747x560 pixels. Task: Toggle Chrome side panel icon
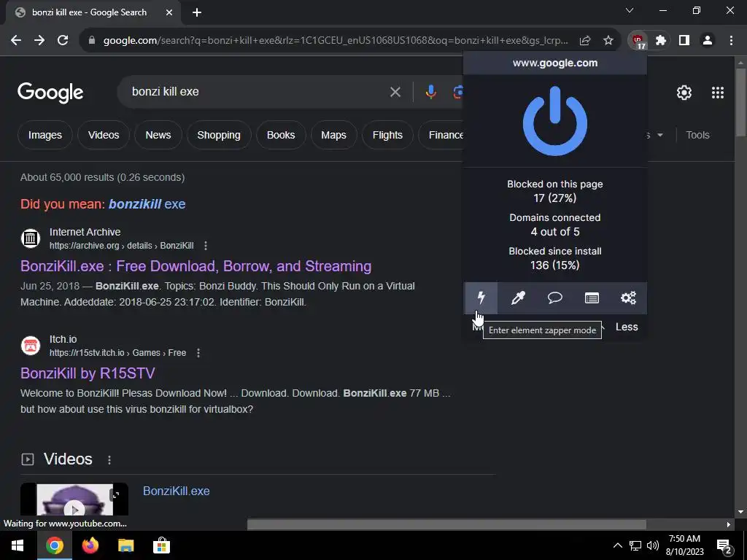click(x=684, y=41)
